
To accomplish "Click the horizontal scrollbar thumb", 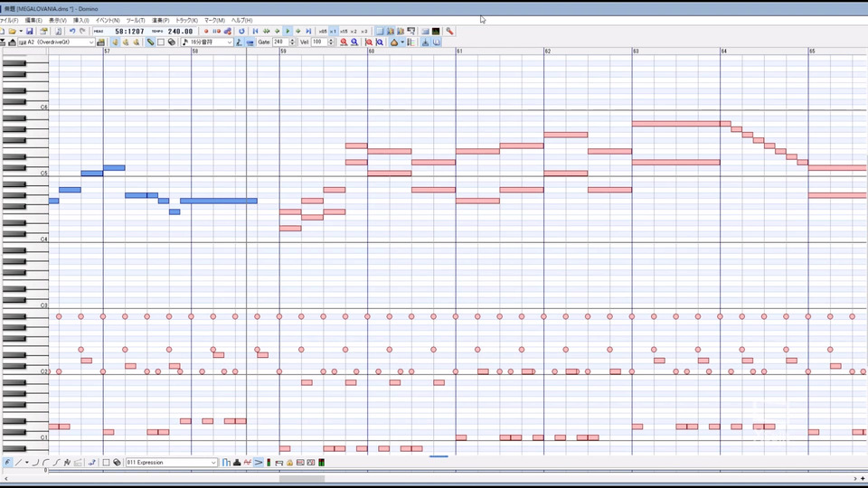I will pyautogui.click(x=302, y=479).
